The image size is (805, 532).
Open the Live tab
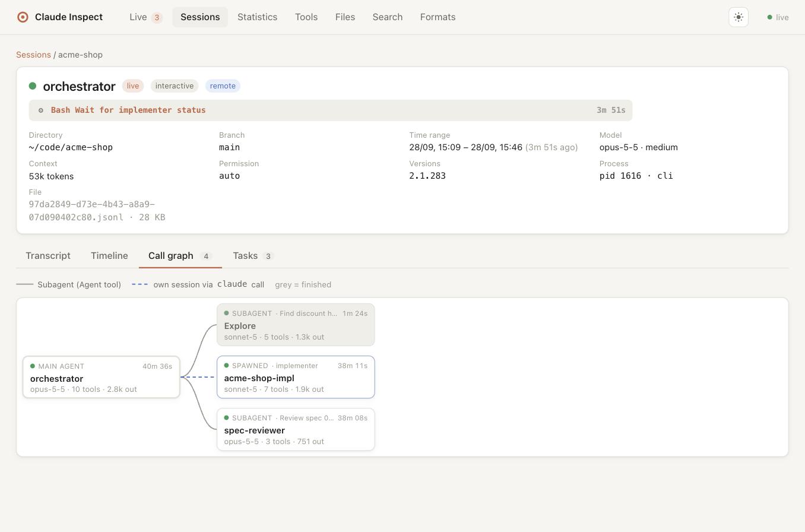coord(145,17)
